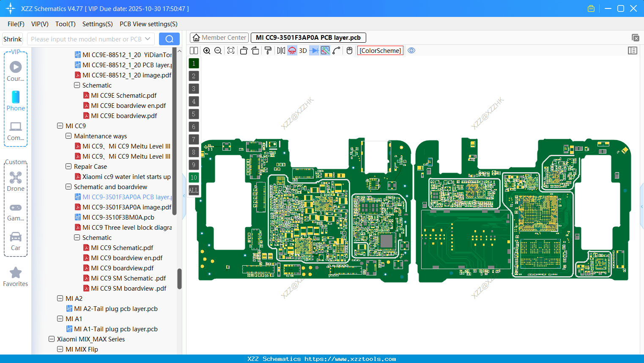644x363 pixels.
Task: Open the ColorScheme selector
Action: [380, 50]
